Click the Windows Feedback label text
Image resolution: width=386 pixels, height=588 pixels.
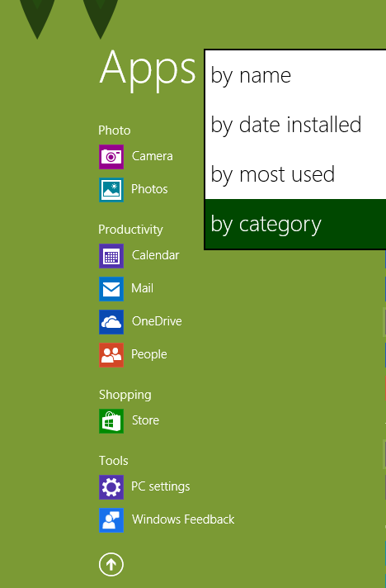tap(183, 519)
